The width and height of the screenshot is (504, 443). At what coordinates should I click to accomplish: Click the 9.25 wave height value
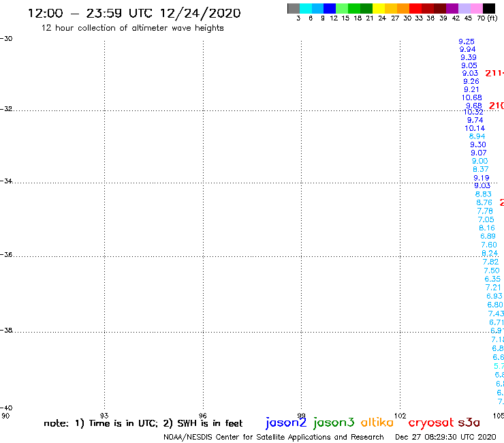point(467,42)
